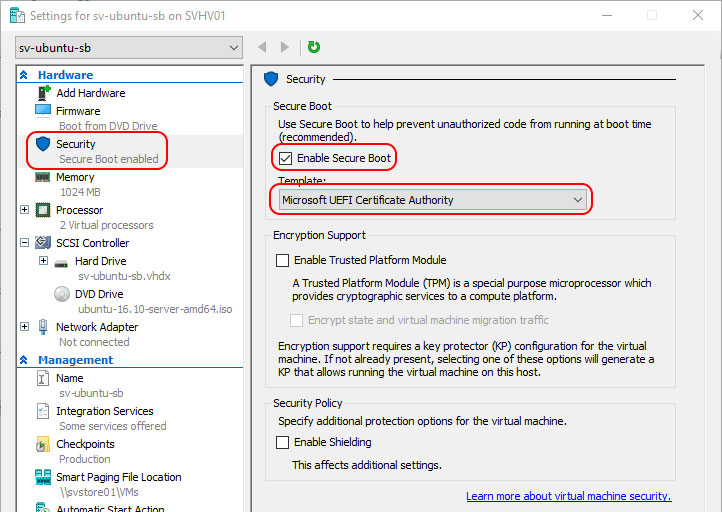The image size is (722, 512).
Task: Click the DVD Drive disc icon
Action: pyautogui.click(x=61, y=294)
